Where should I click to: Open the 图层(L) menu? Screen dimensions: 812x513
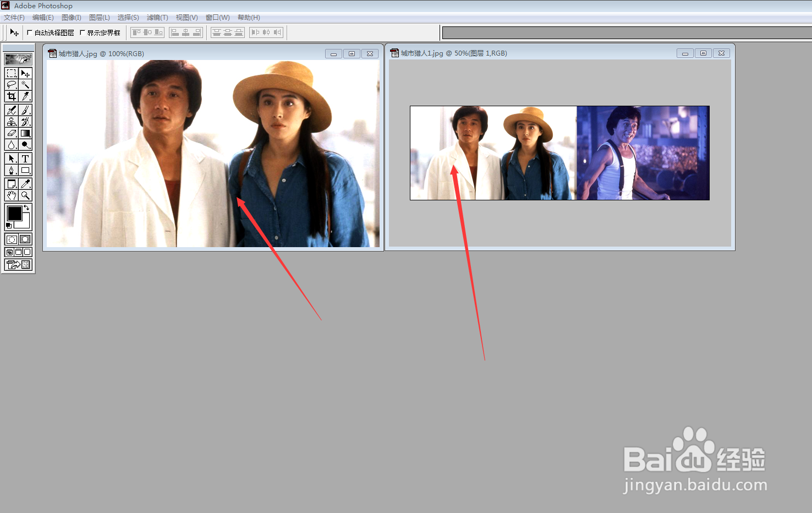point(100,18)
